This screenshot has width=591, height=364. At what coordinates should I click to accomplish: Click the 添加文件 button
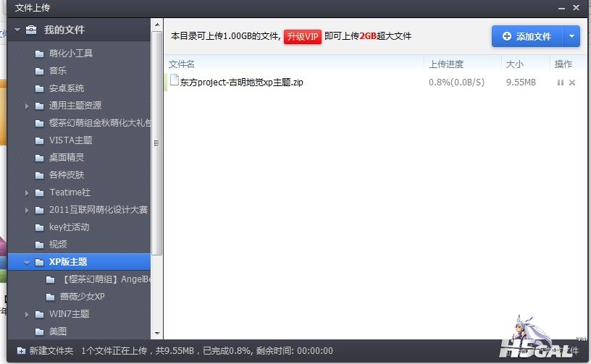click(527, 36)
